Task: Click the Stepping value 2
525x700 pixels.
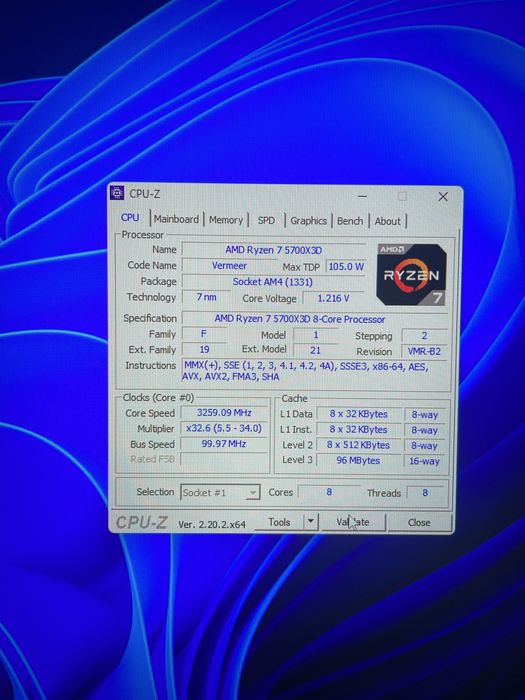Action: pyautogui.click(x=424, y=336)
